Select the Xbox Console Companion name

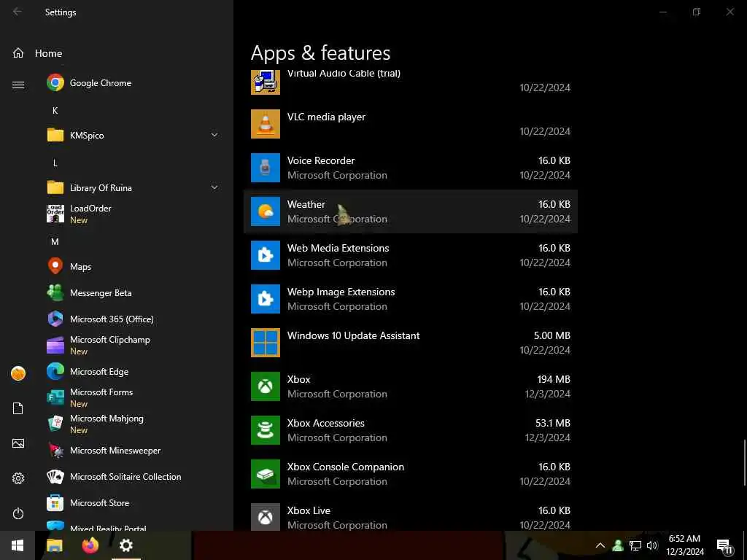pyautogui.click(x=345, y=467)
